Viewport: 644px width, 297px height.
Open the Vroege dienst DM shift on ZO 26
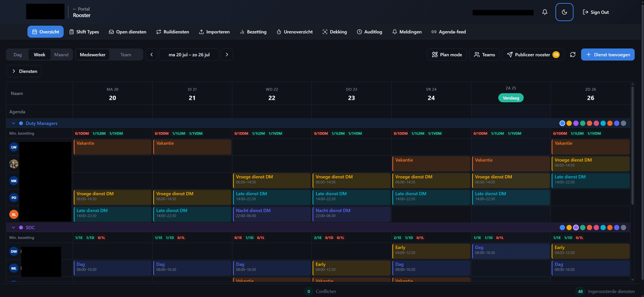(591, 164)
